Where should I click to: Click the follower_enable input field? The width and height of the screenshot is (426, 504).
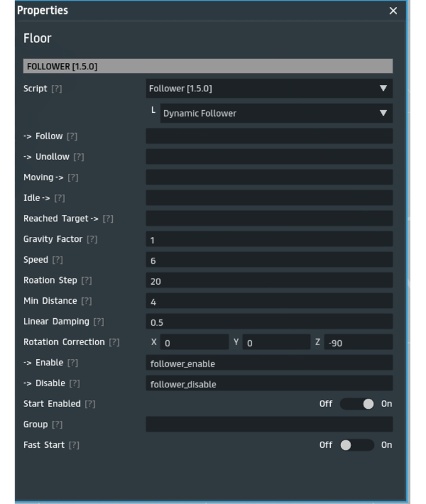pos(269,363)
